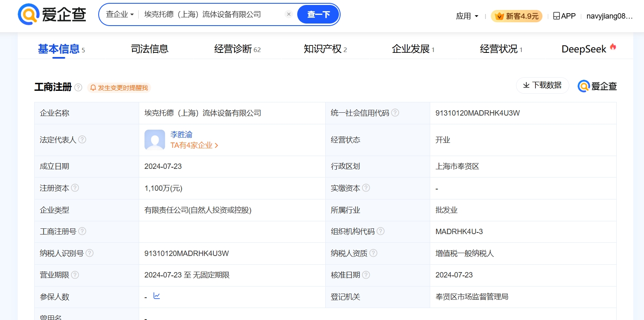This screenshot has height=320, width=644.
Task: Expand TA有4家企业 link arrow
Action: 217,145
